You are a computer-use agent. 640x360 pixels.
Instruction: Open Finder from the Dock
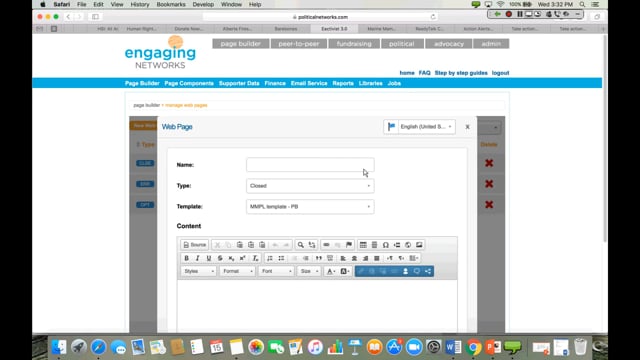(x=59, y=347)
